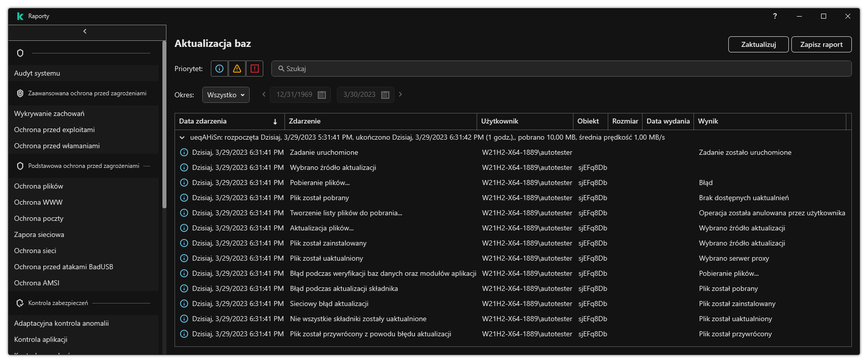868x363 pixels.
Task: Open the help question mark icon
Action: (775, 16)
